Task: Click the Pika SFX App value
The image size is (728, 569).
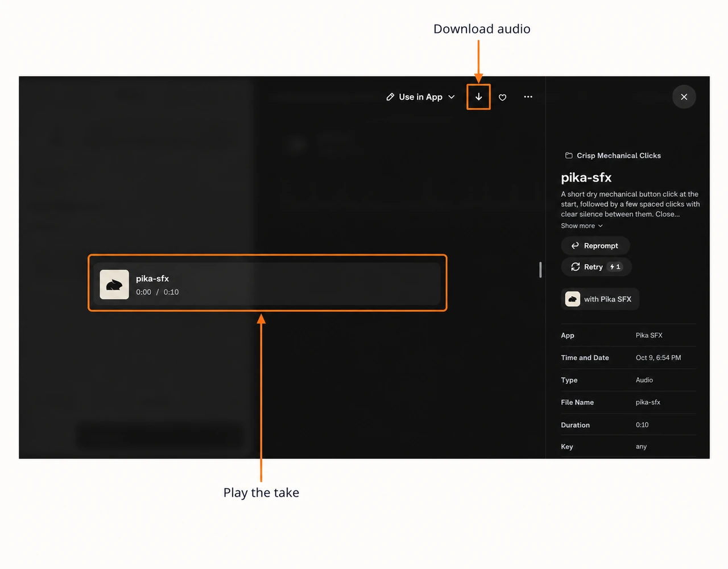Action: coord(649,335)
